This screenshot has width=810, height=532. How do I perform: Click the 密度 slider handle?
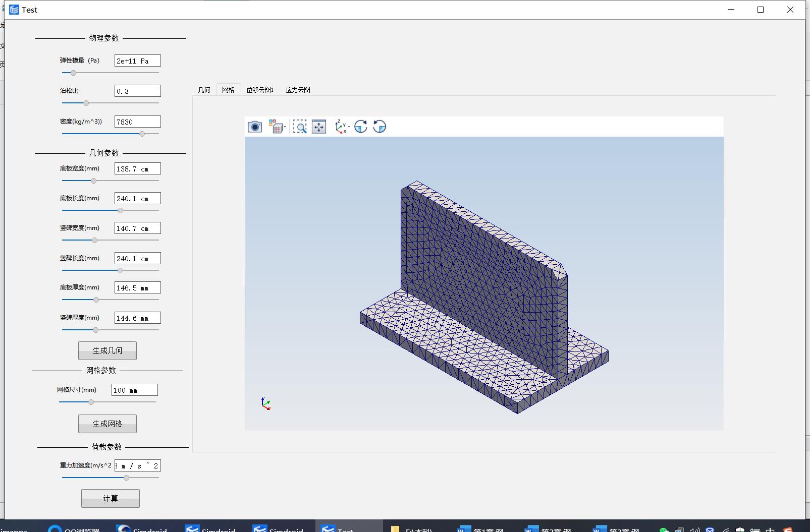point(142,134)
